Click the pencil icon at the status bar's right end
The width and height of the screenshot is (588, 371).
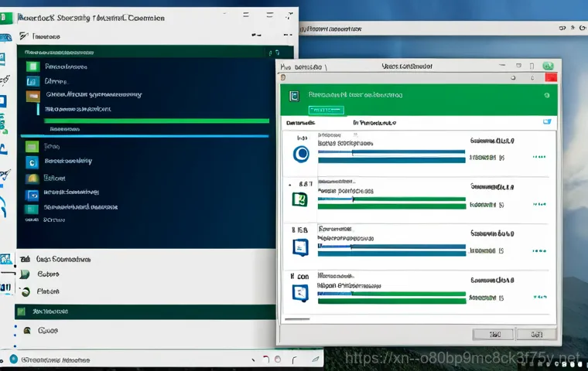pos(316,359)
